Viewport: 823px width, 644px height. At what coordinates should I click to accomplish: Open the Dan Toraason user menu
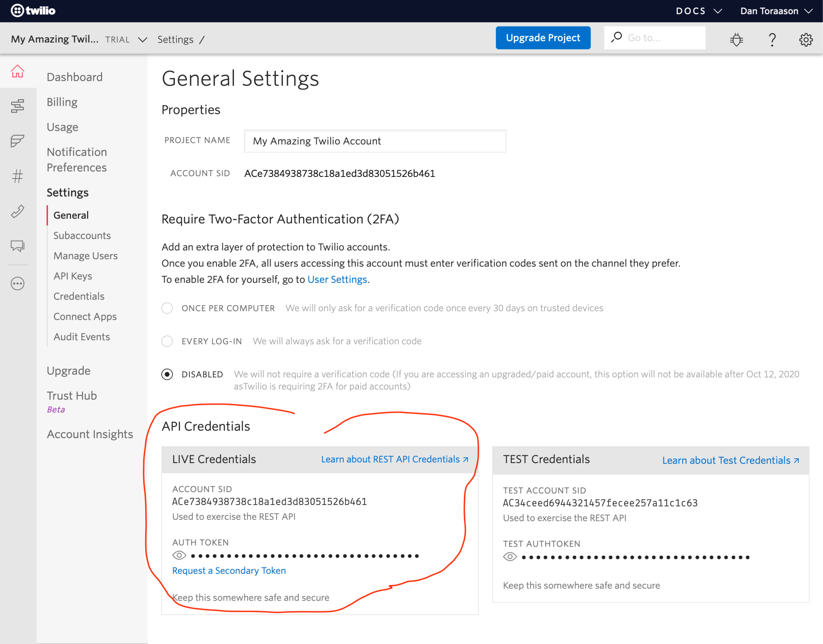click(x=776, y=11)
